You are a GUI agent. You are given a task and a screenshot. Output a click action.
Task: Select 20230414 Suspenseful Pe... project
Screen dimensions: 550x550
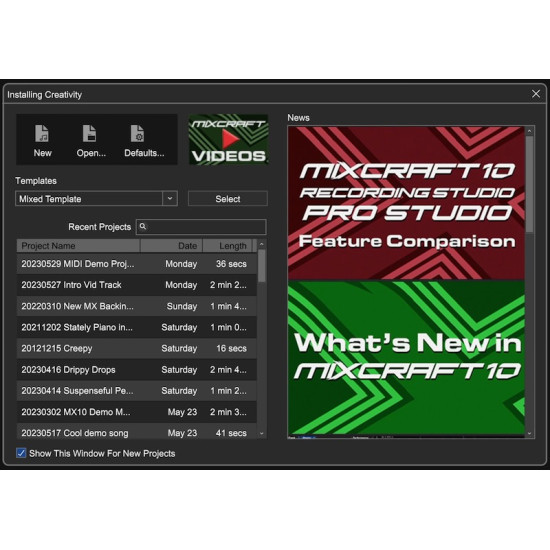[137, 391]
